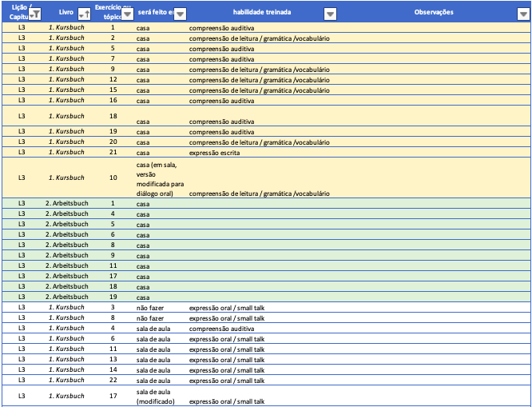Expand the 'habilidade treinada' filter dropdown
Screen dimensions: 532x407
click(x=330, y=14)
